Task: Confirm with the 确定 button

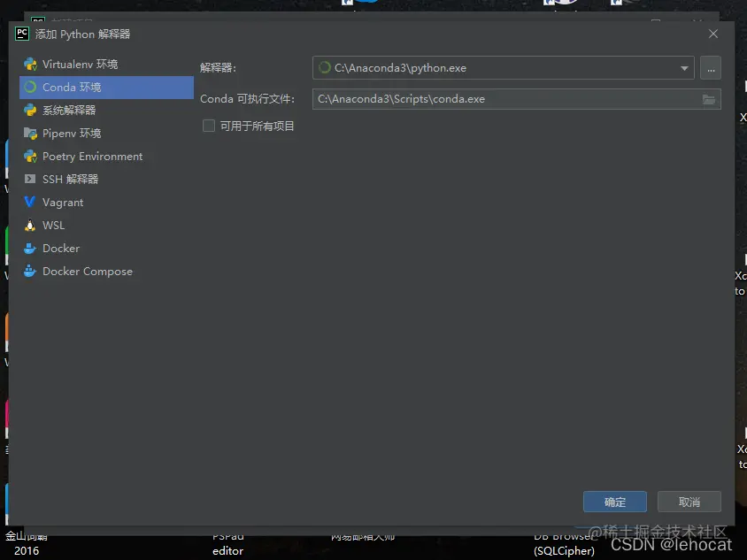Action: (614, 502)
